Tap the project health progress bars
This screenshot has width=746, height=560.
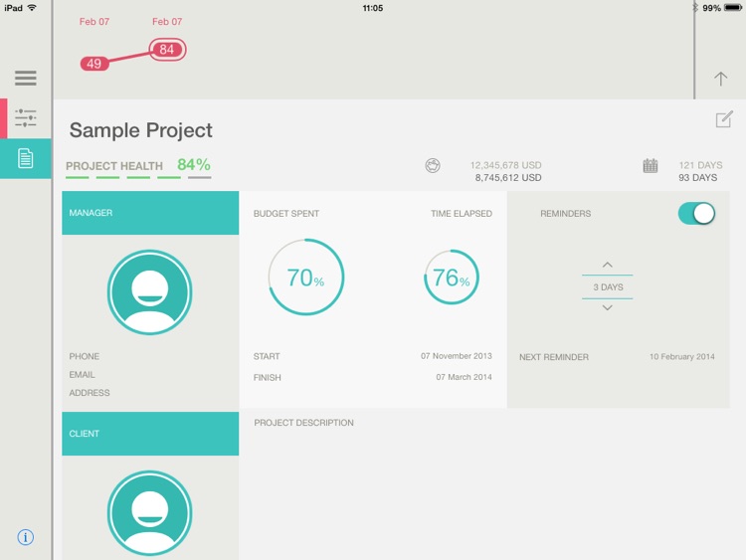[x=138, y=177]
